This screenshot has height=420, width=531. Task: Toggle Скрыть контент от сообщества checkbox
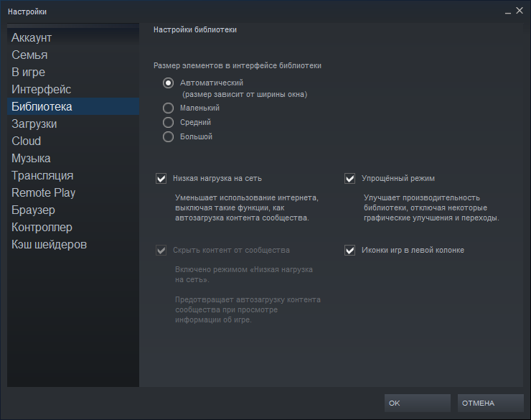(161, 251)
